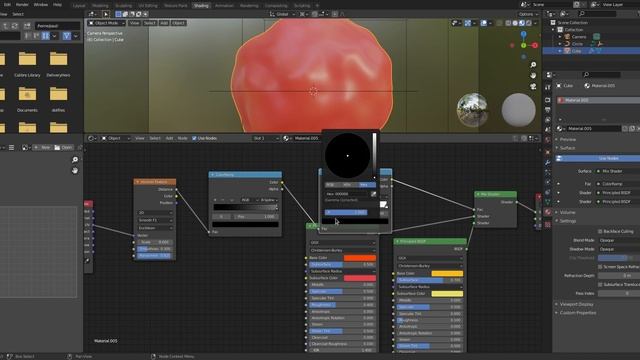Toggle viewport overlays button

click(x=484, y=23)
